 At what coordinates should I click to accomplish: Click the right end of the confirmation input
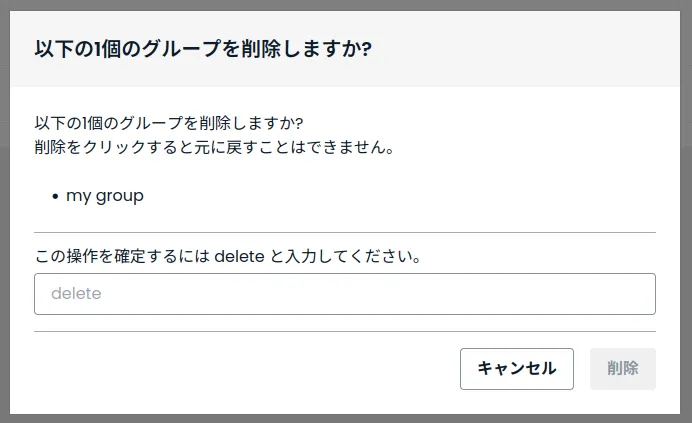(640, 294)
